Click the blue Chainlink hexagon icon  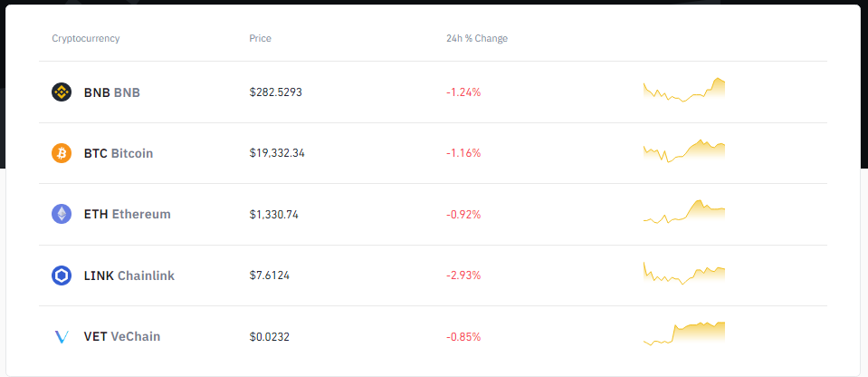[62, 275]
